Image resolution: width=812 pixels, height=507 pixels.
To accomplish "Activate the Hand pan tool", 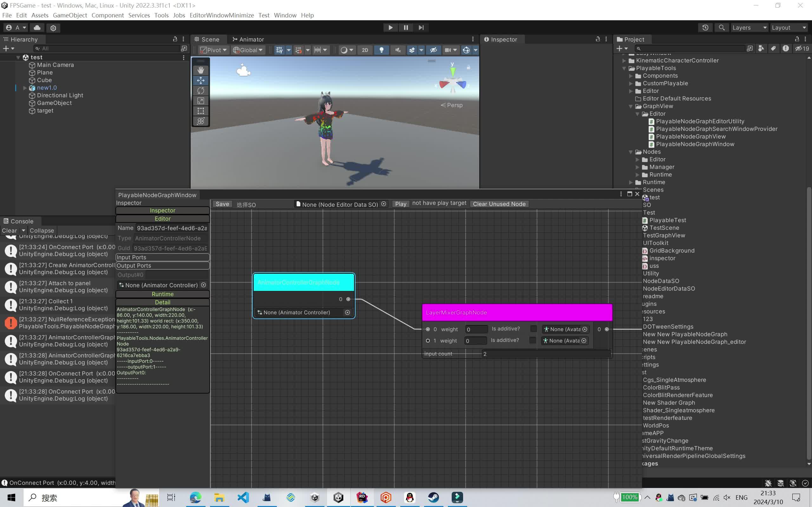I will click(x=200, y=69).
